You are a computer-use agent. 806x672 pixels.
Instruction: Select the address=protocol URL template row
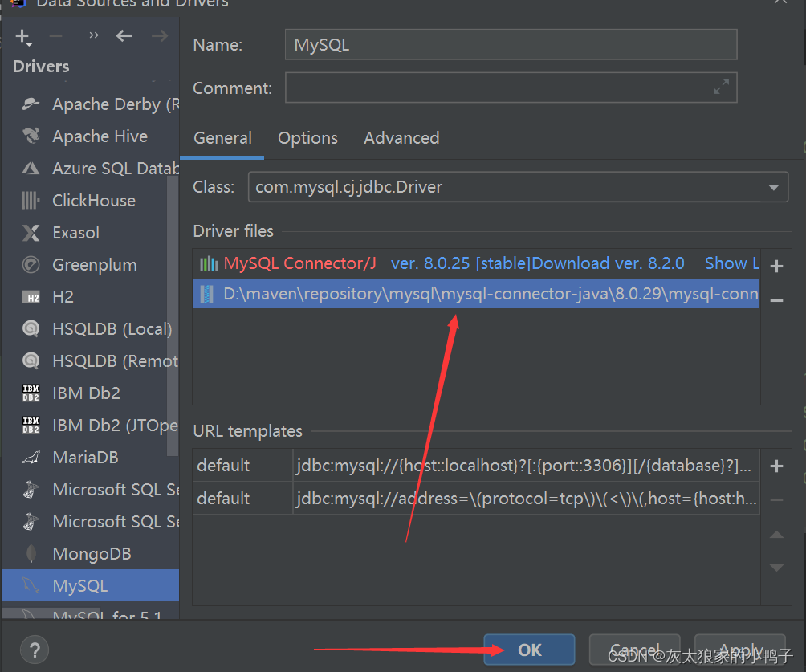point(477,499)
